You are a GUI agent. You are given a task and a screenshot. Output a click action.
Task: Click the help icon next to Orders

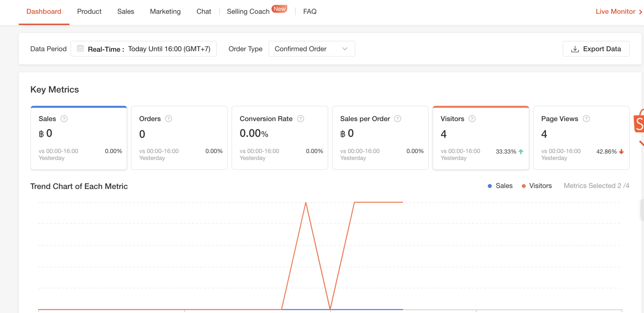pos(169,119)
